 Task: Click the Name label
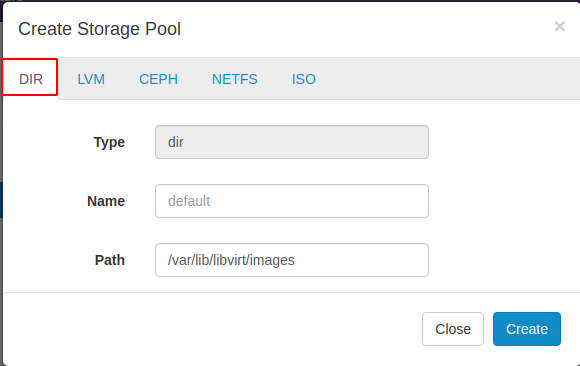pyautogui.click(x=106, y=201)
